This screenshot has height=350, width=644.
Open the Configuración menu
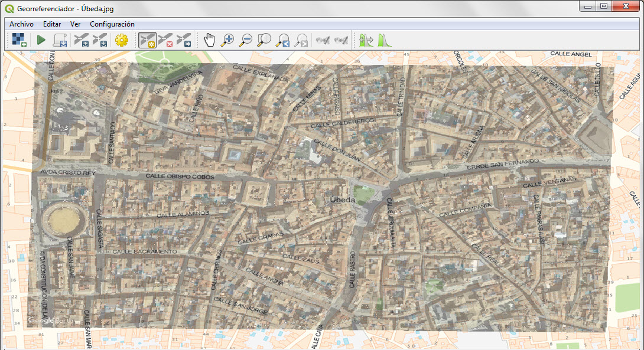pos(112,24)
